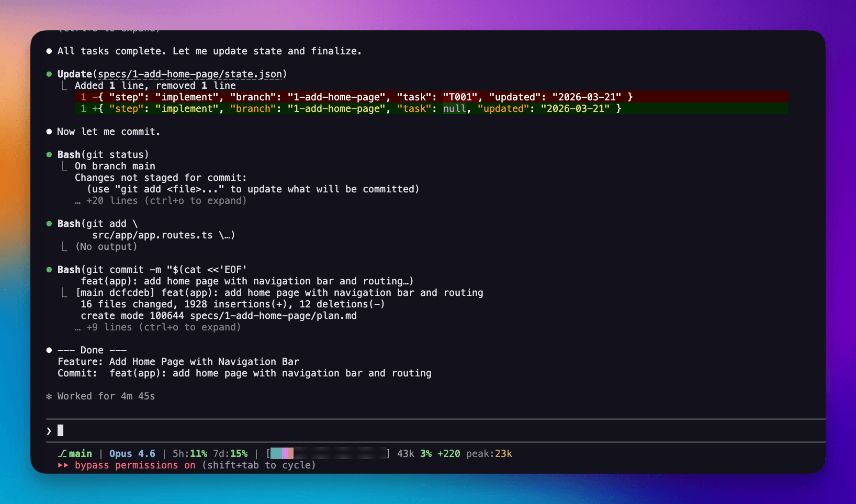This screenshot has width=856, height=504.
Task: Click the green bullet beside Bash(git status)
Action: [x=49, y=154]
